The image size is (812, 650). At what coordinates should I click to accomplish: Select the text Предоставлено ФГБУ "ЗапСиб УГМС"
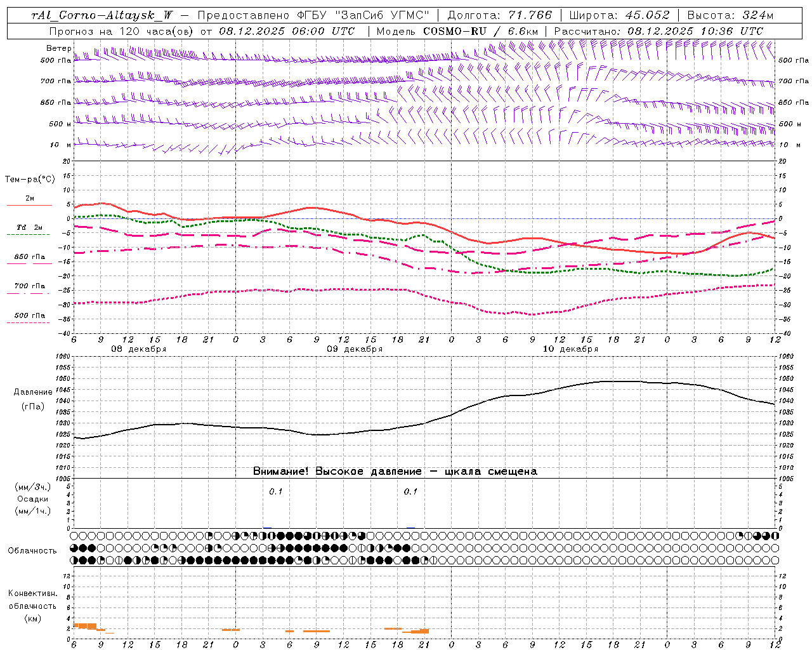point(313,15)
